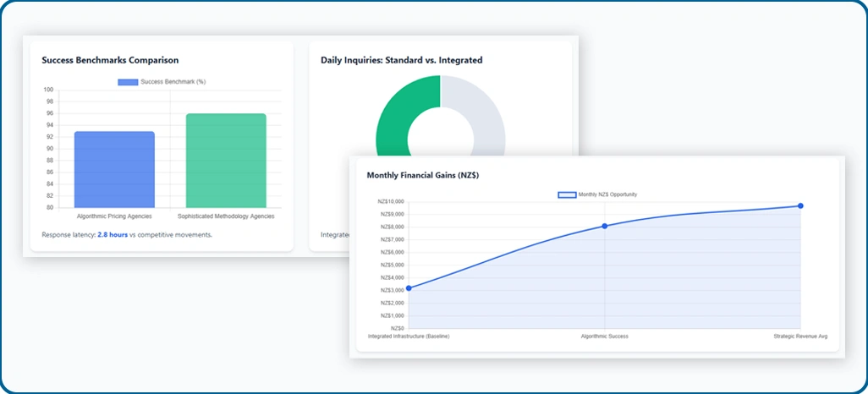Click the Algorithmic Pricing Agencies axis label
The width and height of the screenshot is (868, 394).
tap(114, 216)
